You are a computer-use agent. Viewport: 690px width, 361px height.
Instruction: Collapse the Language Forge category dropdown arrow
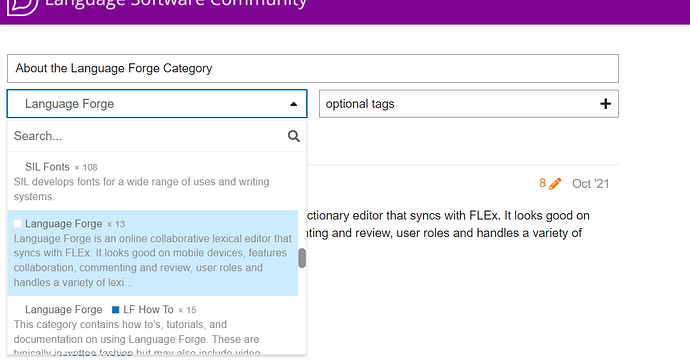coord(294,104)
